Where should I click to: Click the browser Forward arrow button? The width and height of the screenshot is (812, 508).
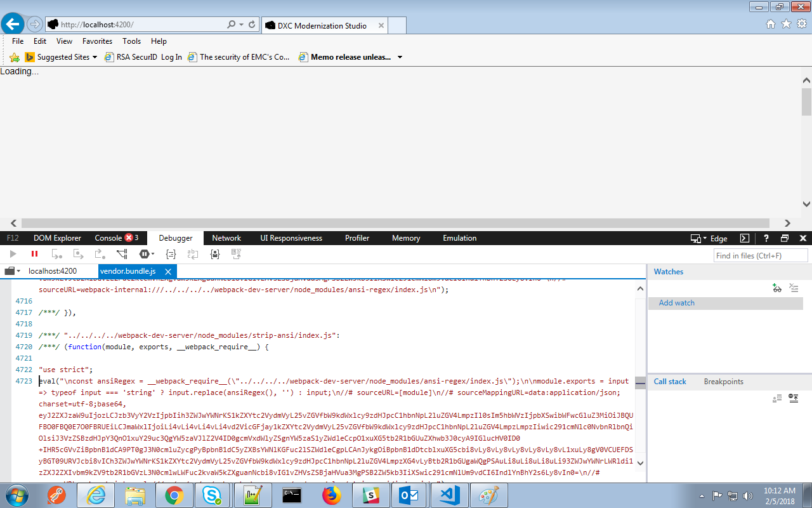[x=35, y=24]
